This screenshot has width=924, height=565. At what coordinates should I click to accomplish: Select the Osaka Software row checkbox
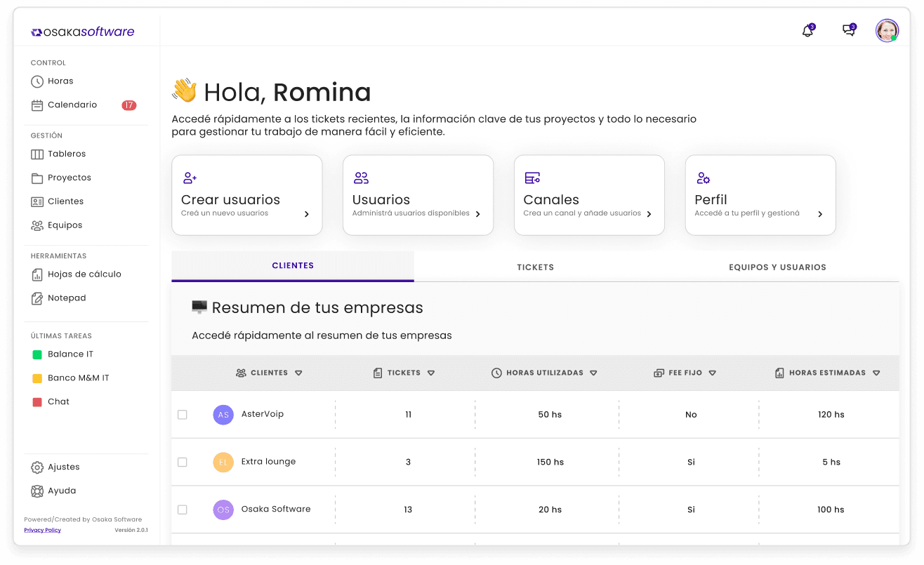click(183, 510)
